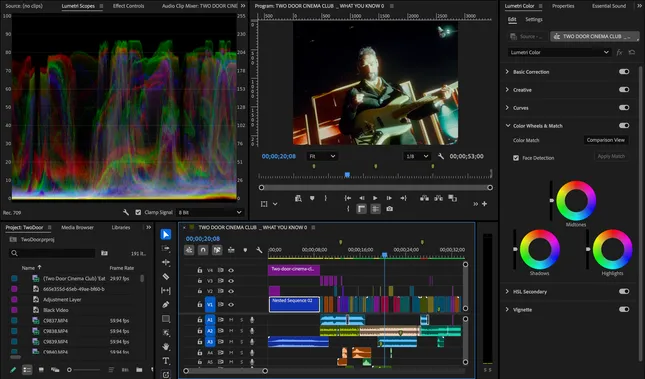Switch to the Effect Controls tab
Viewport: 645px width, 379px height.
point(128,6)
